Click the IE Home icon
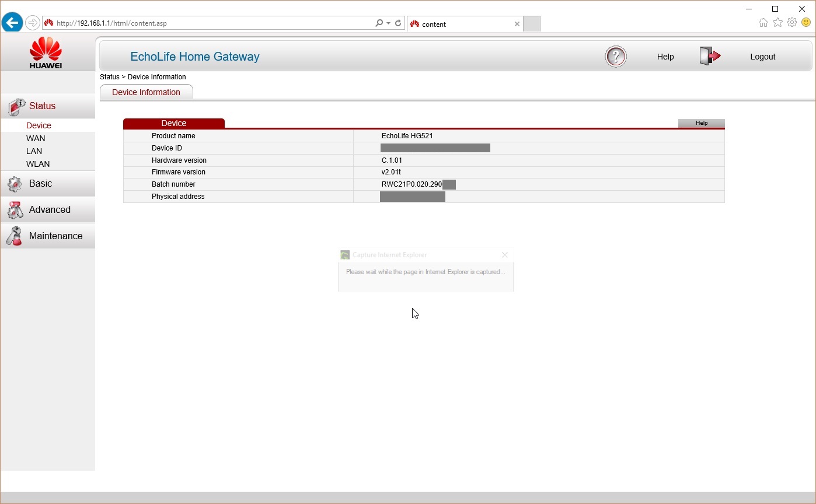816x504 pixels. pos(763,23)
